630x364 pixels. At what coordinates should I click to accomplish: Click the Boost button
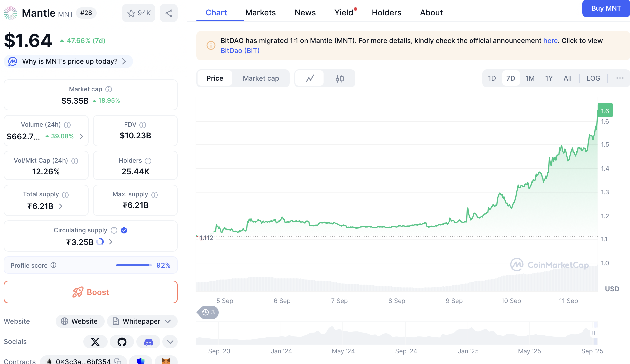tap(91, 292)
